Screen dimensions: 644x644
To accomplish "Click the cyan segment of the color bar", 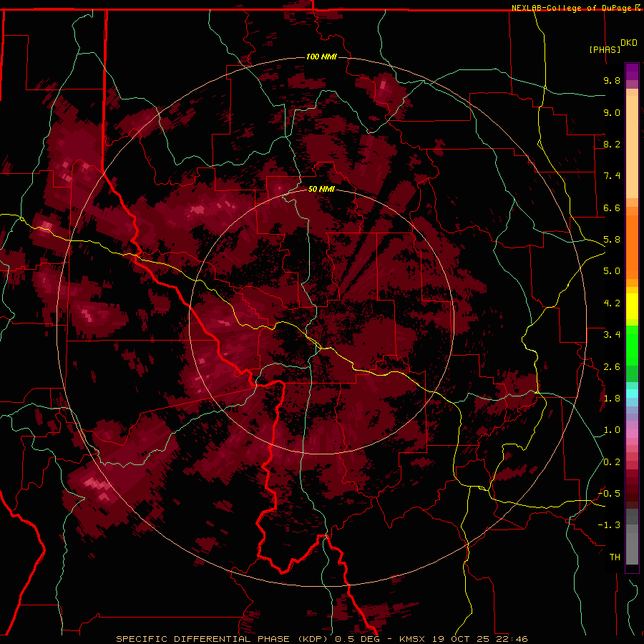I will coord(632,394).
